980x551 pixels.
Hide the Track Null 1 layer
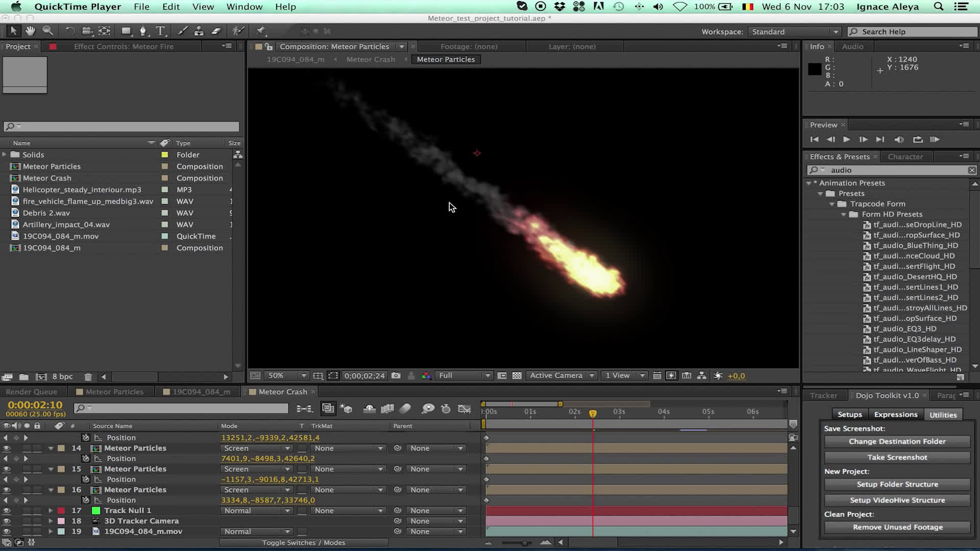point(7,511)
